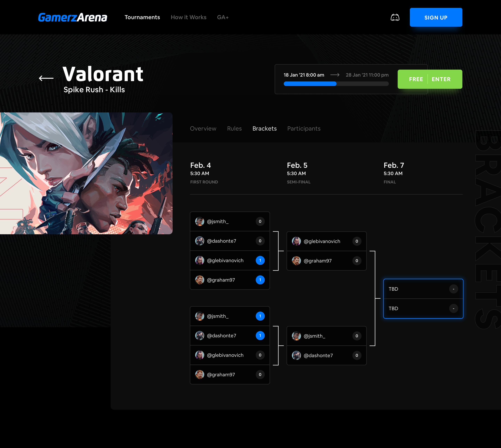Screen dimensions: 501x448
Task: Click the GamerzArena logo
Action: (73, 17)
